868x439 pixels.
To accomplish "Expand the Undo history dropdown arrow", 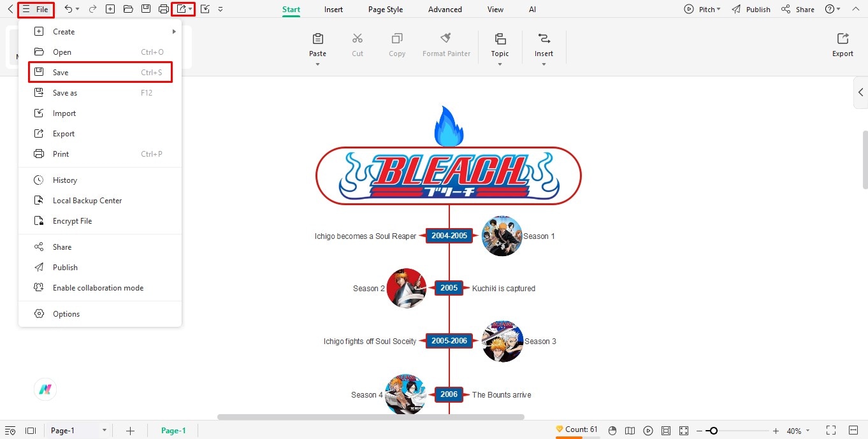I will [x=78, y=10].
